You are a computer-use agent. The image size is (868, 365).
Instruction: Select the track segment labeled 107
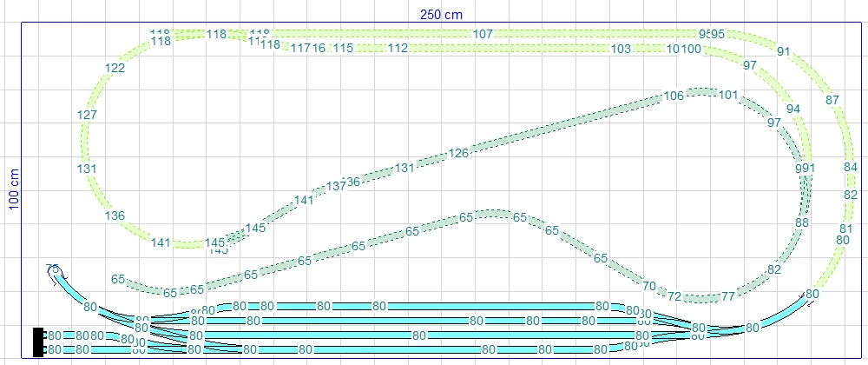tap(483, 34)
